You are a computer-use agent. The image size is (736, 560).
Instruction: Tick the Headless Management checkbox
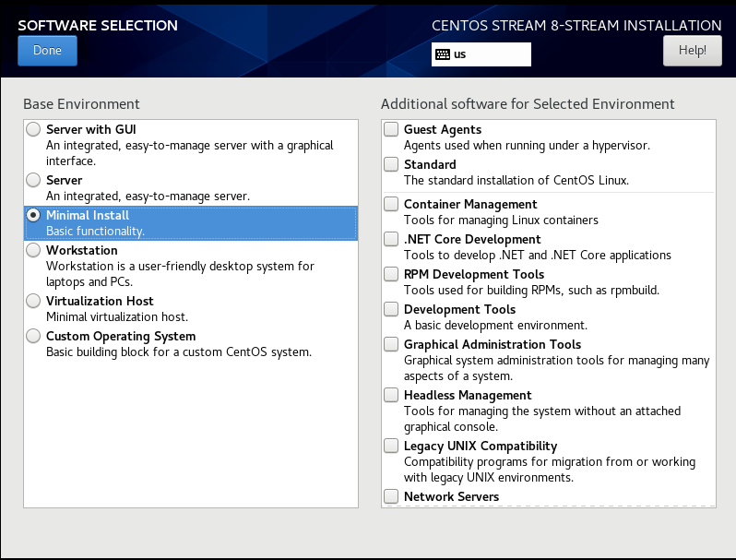(391, 395)
